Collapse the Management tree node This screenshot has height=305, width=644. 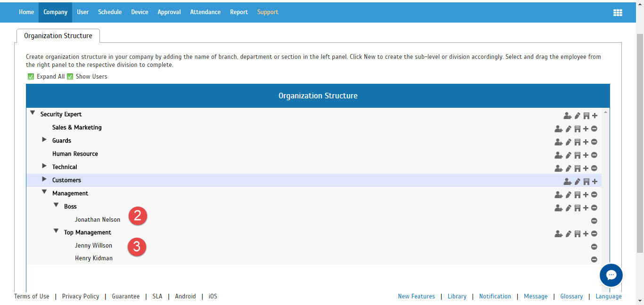click(x=44, y=192)
